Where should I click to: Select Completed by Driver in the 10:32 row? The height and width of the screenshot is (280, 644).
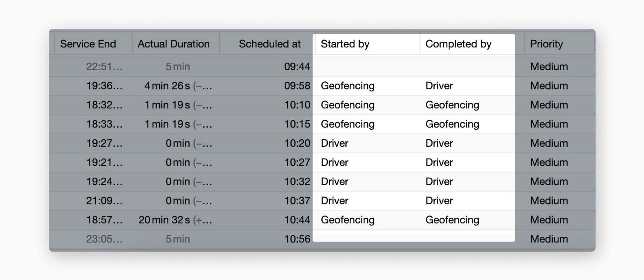[x=439, y=182]
